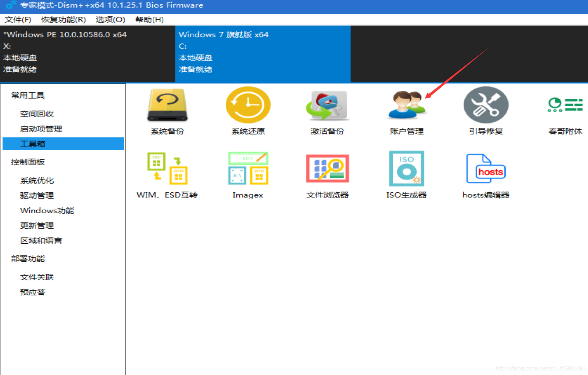Open the 选项(O) menu

[x=110, y=19]
